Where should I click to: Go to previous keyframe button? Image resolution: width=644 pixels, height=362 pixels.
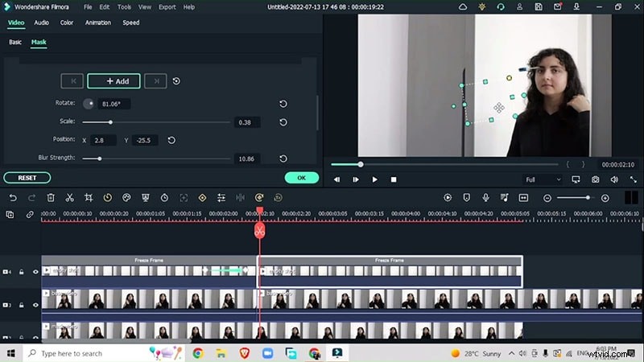tap(72, 81)
